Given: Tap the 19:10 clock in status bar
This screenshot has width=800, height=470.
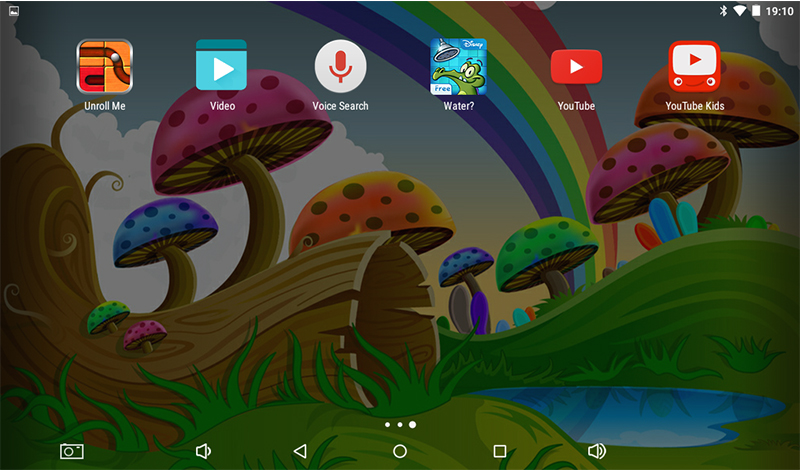Looking at the screenshot, I should (x=780, y=11).
